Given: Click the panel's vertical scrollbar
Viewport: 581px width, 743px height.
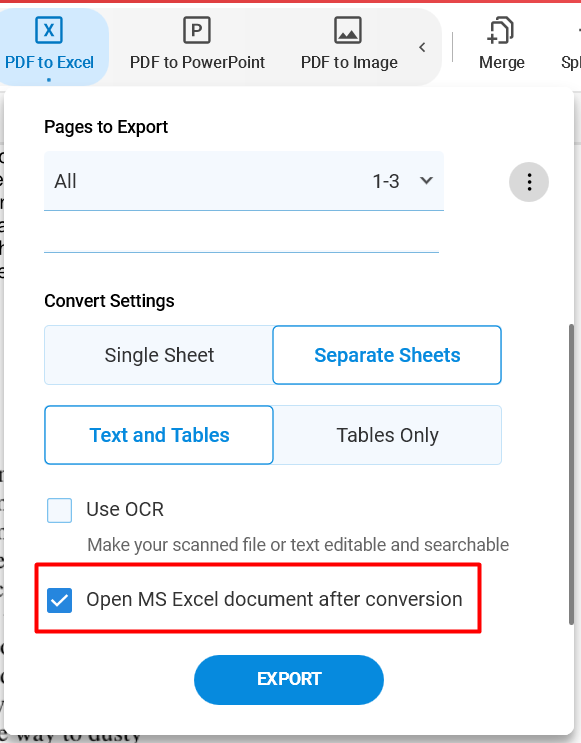Looking at the screenshot, I should pyautogui.click(x=572, y=474).
